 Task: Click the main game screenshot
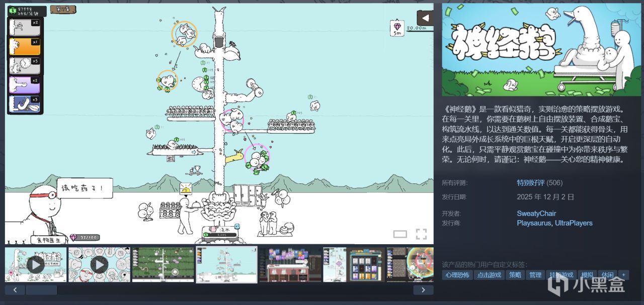coord(219,124)
